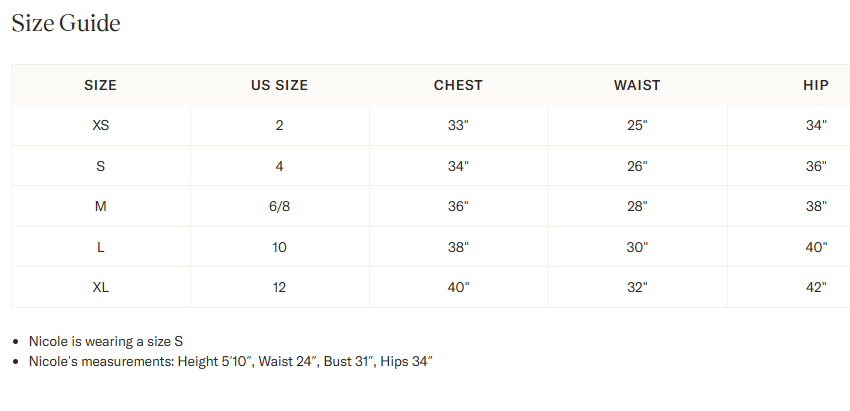Select the SIZE column header
850x411 pixels.
[x=100, y=85]
